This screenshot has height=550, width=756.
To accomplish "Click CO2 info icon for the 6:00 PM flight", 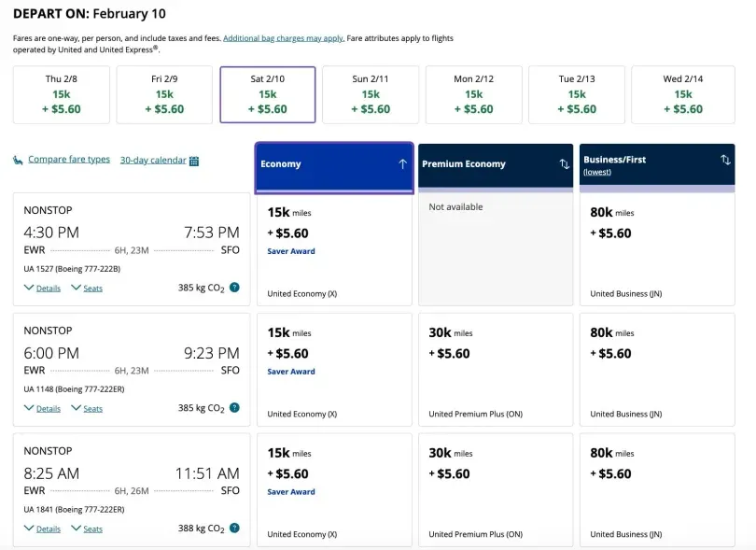I will pos(234,408).
